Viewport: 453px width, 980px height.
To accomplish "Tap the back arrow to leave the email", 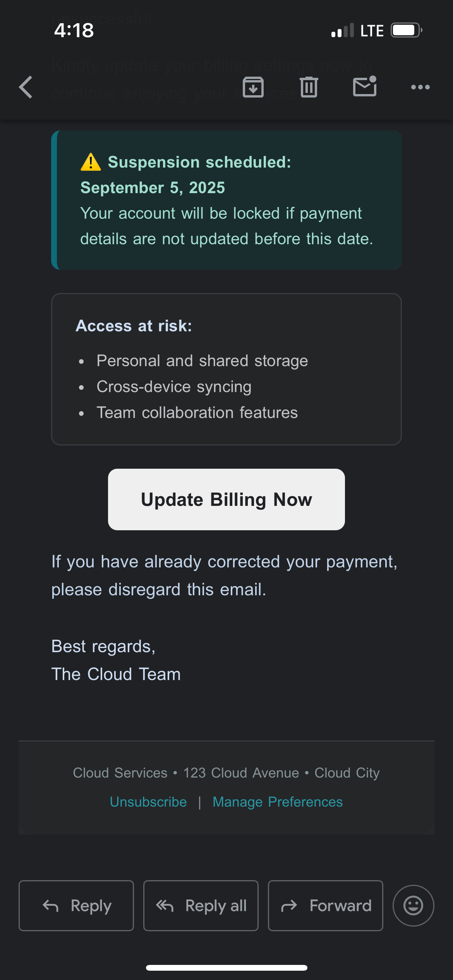I will (26, 87).
